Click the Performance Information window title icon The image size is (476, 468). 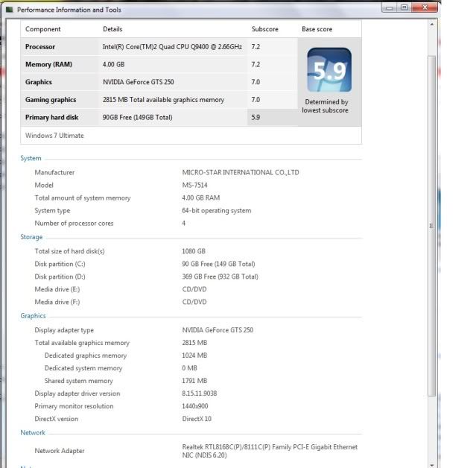tap(10, 10)
